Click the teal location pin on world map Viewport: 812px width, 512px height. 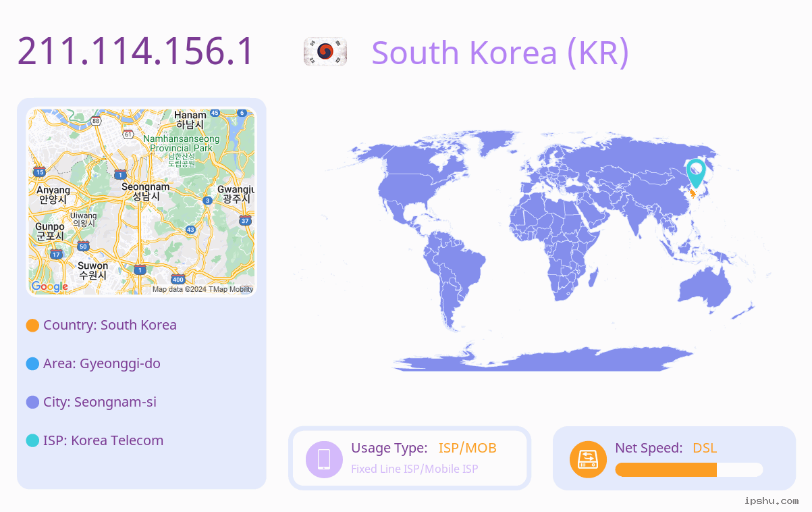695,173
